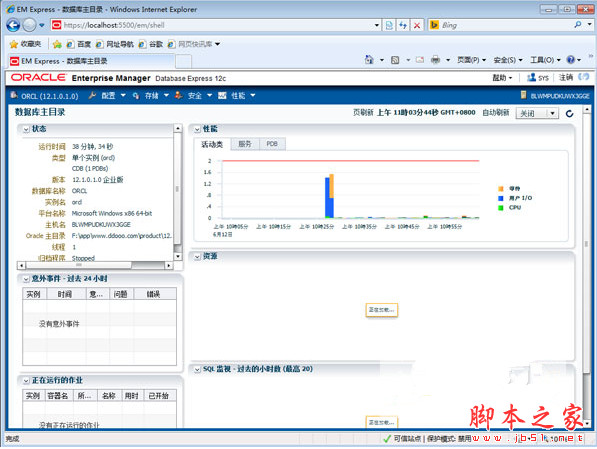
Task: Open the auto-refresh 关闭 dropdown
Action: [537, 113]
